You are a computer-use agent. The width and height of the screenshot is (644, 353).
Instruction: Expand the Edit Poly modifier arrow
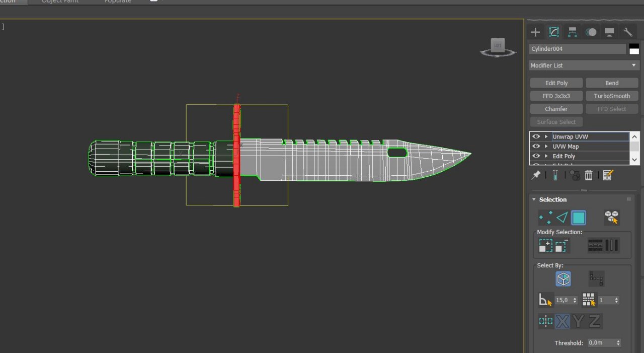click(x=546, y=156)
